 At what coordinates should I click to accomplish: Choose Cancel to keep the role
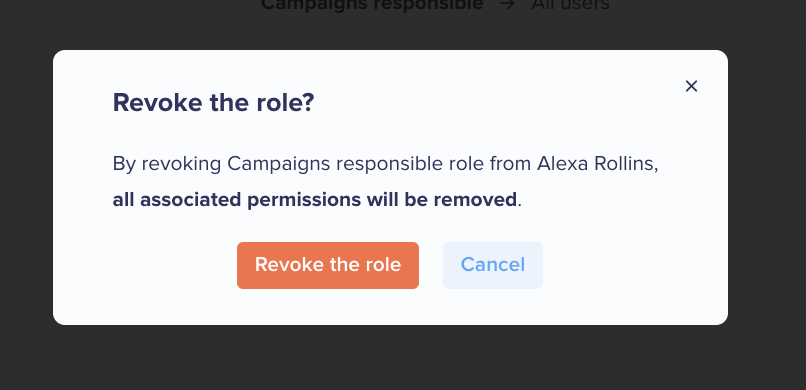tap(493, 265)
